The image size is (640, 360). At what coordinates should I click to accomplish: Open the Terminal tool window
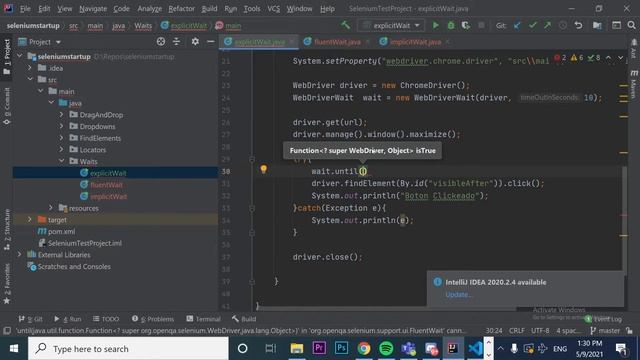pyautogui.click(x=203, y=319)
